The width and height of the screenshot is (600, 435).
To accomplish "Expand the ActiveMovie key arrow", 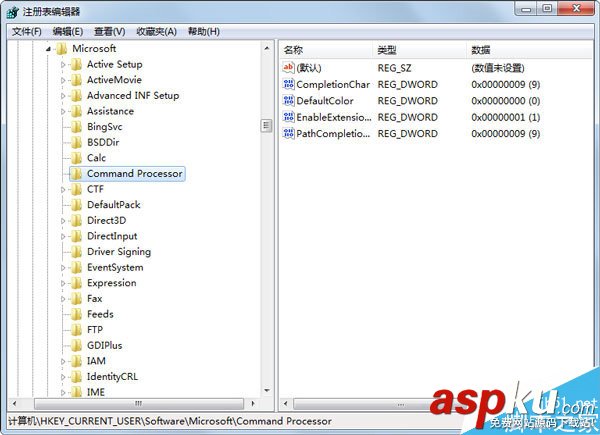I will pos(63,80).
